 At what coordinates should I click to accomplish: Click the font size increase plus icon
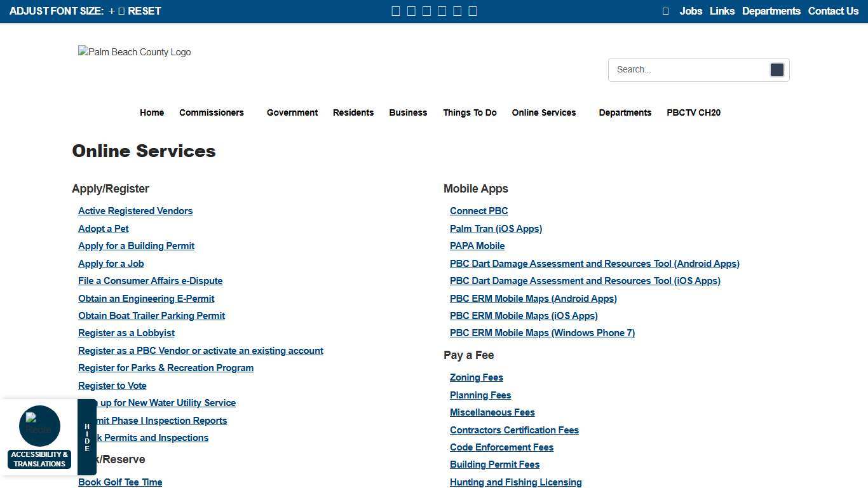(x=111, y=11)
